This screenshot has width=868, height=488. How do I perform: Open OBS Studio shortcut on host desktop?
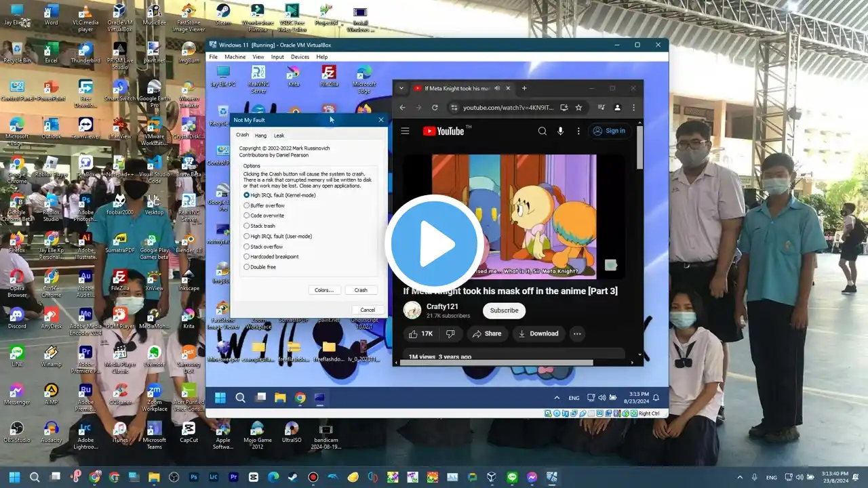pyautogui.click(x=17, y=432)
